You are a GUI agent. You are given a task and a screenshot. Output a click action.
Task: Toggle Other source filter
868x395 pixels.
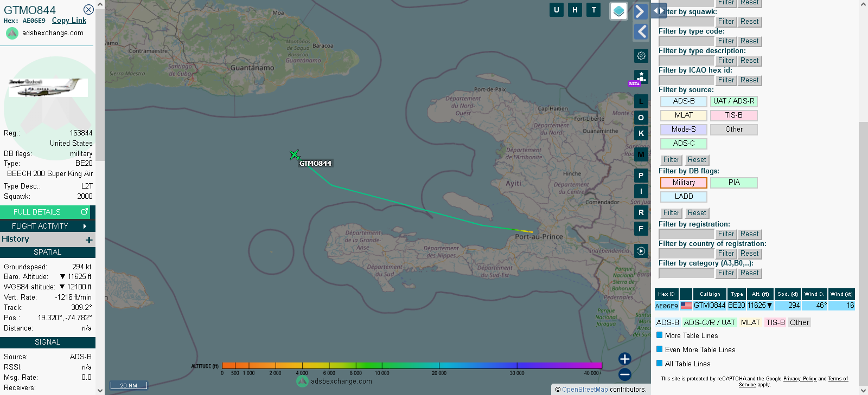tap(733, 129)
